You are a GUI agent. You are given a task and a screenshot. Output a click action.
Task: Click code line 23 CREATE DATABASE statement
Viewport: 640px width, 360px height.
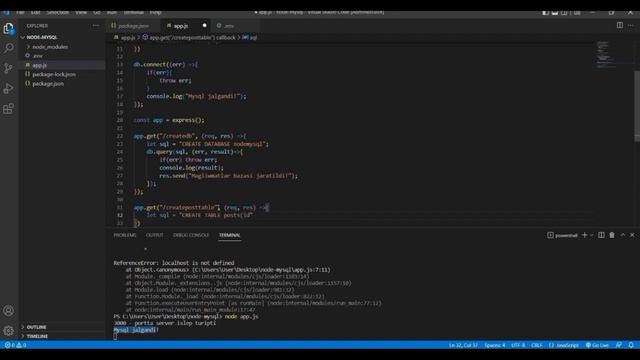(208, 144)
